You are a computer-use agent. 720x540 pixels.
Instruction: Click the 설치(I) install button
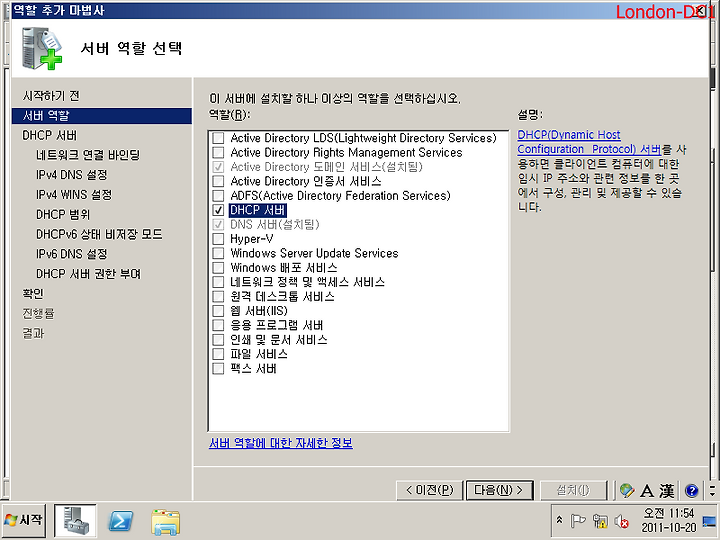573,490
